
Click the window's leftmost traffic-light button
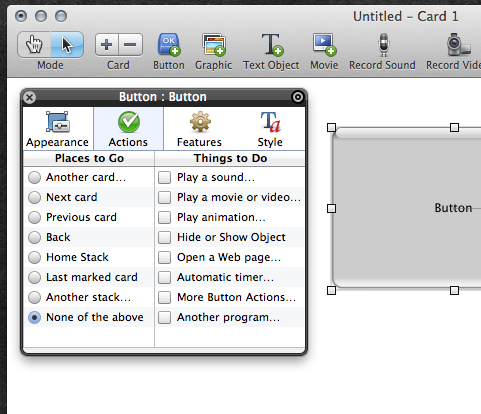click(x=21, y=16)
